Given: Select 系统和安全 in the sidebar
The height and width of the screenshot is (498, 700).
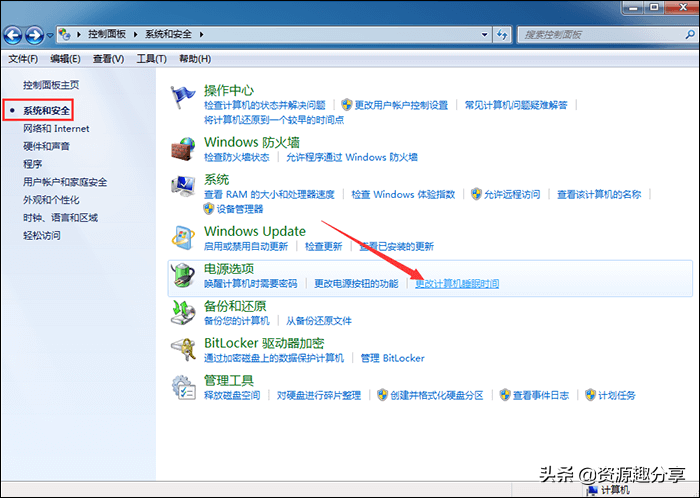Looking at the screenshot, I should click(x=46, y=111).
